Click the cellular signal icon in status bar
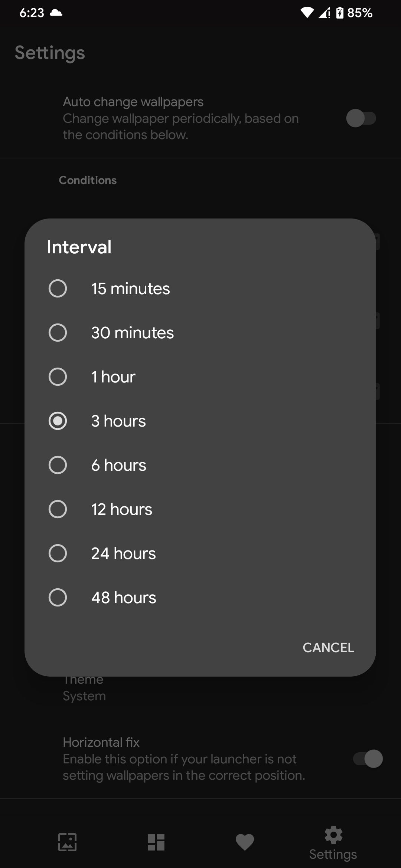Viewport: 401px width, 868px height. coord(323,13)
